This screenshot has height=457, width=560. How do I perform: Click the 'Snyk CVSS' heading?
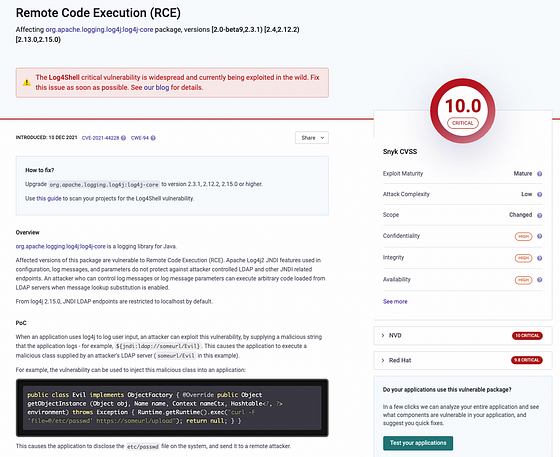(400, 152)
